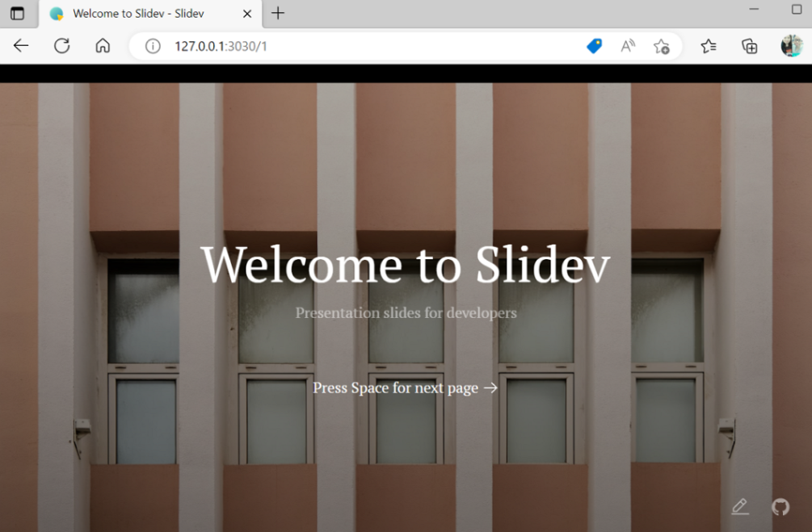Screen dimensions: 812x532
Task: View site information for 127.0.0.1
Action: click(x=152, y=46)
